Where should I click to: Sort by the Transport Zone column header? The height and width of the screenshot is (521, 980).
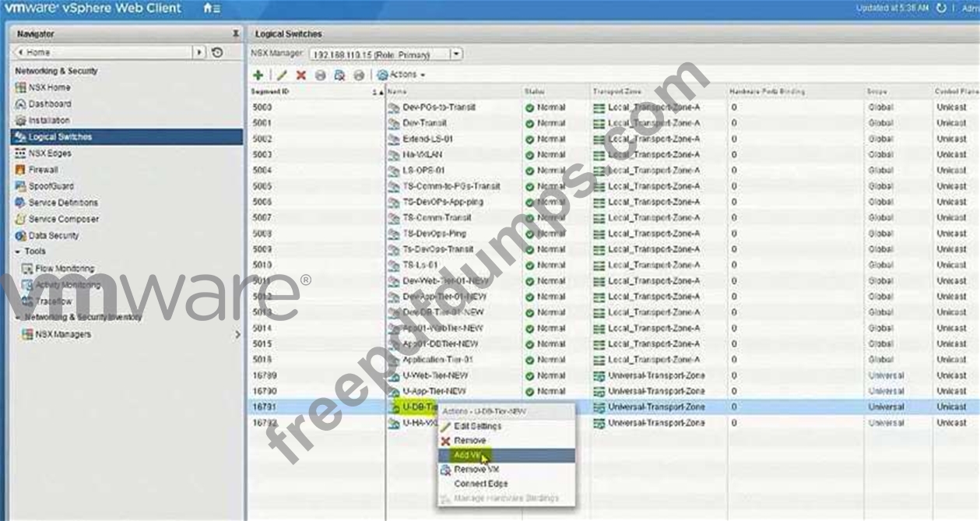tap(616, 92)
